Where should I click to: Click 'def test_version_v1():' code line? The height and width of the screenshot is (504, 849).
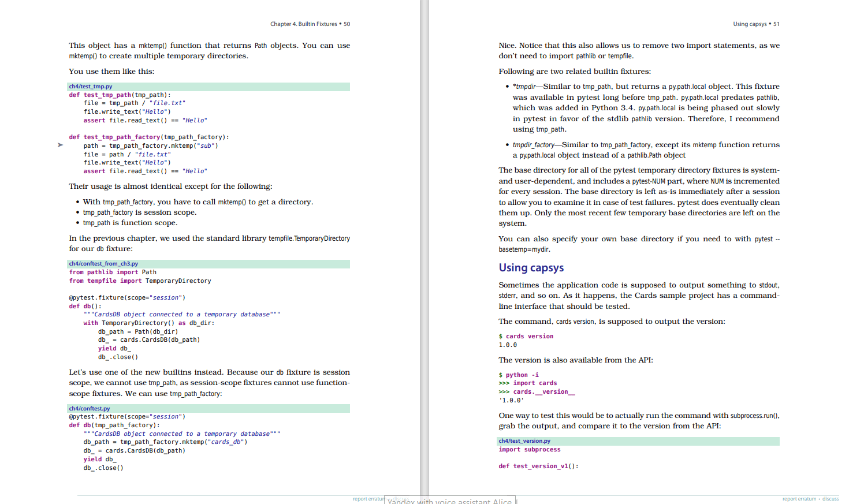538,466
